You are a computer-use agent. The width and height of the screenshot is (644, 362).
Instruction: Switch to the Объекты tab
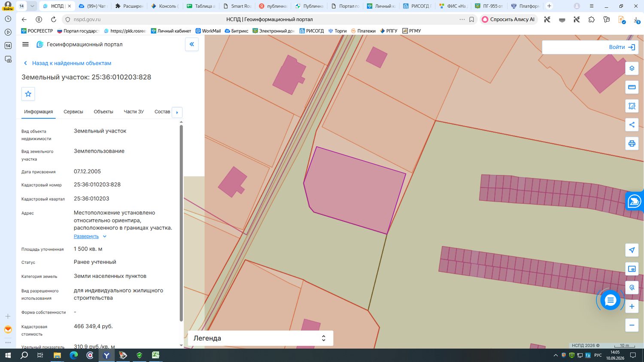[103, 112]
